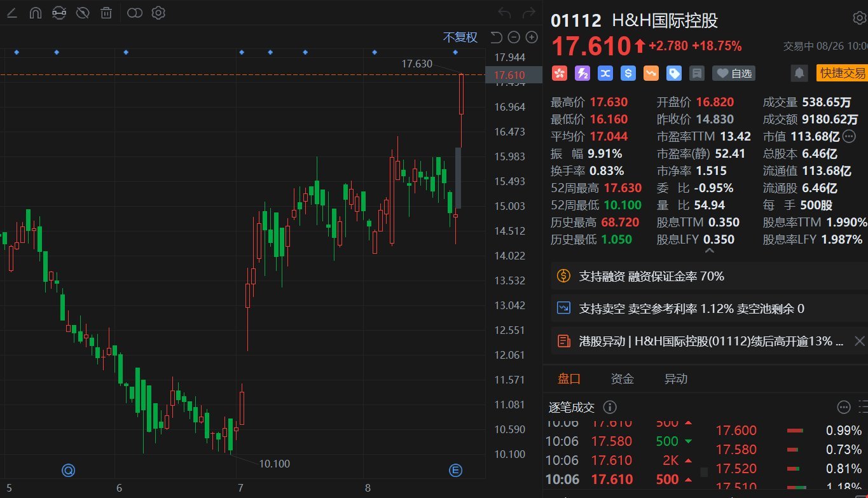Click the 开盘价 16.820 value
The height and width of the screenshot is (498, 868).
(x=715, y=102)
